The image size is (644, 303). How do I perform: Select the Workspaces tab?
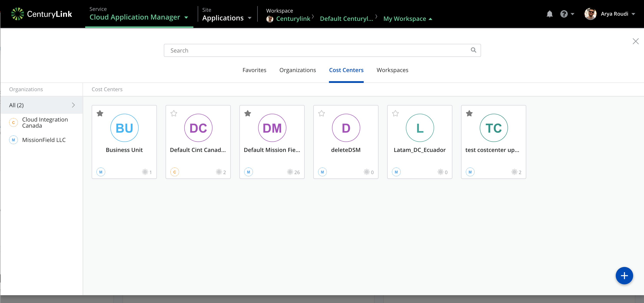(392, 70)
